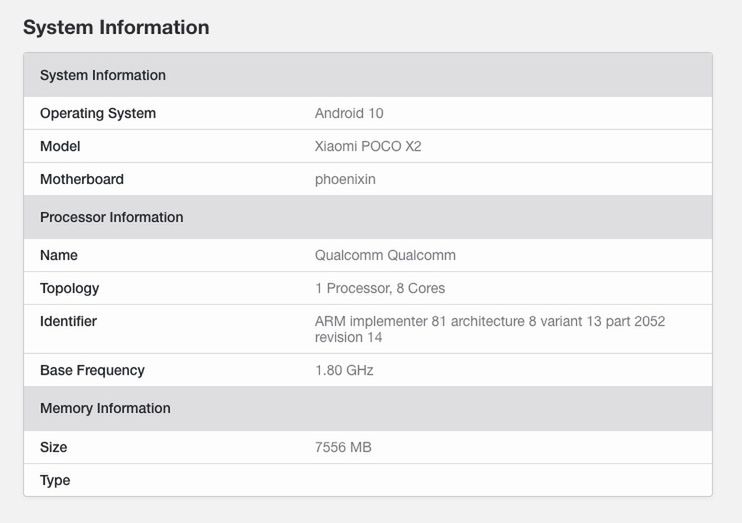742x523 pixels.
Task: Select the 7556 MB memory size
Action: coord(343,448)
